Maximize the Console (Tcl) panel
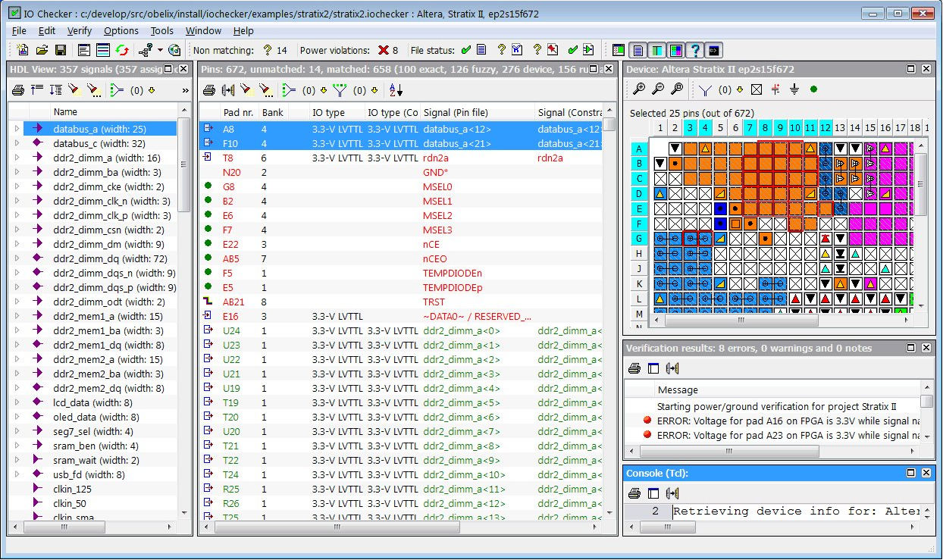This screenshot has width=943, height=560. click(912, 473)
